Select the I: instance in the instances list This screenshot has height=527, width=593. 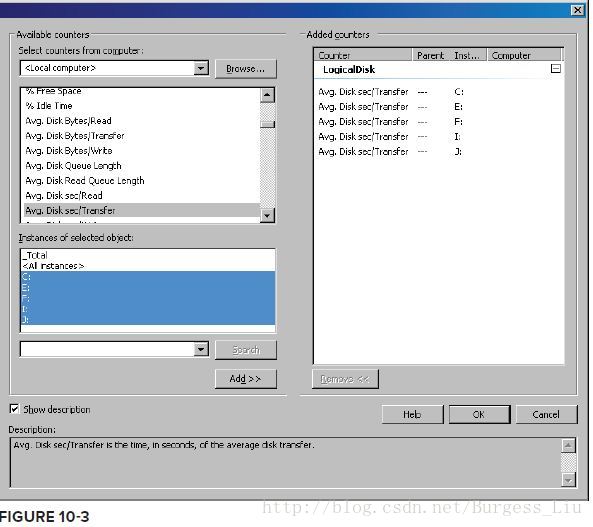[x=148, y=309]
